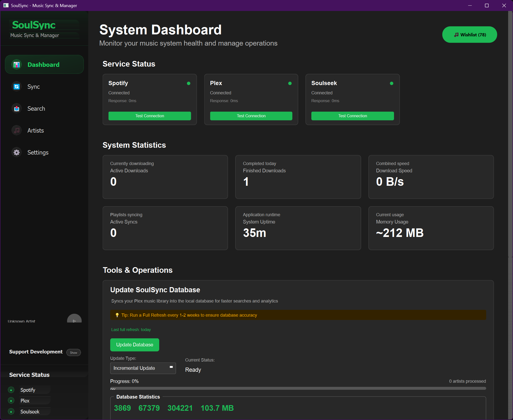Click 'Connected' text in the Soulseek card
The image size is (513, 420).
pos(322,93)
